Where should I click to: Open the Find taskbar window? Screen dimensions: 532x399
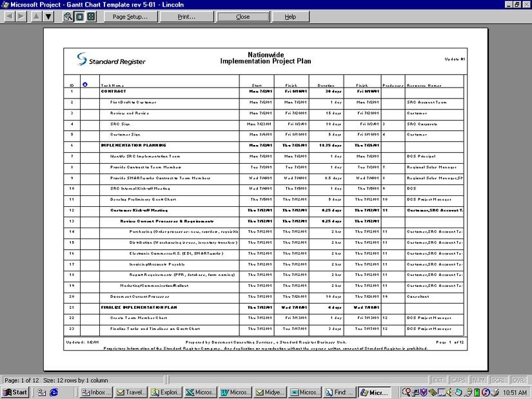tap(340, 392)
